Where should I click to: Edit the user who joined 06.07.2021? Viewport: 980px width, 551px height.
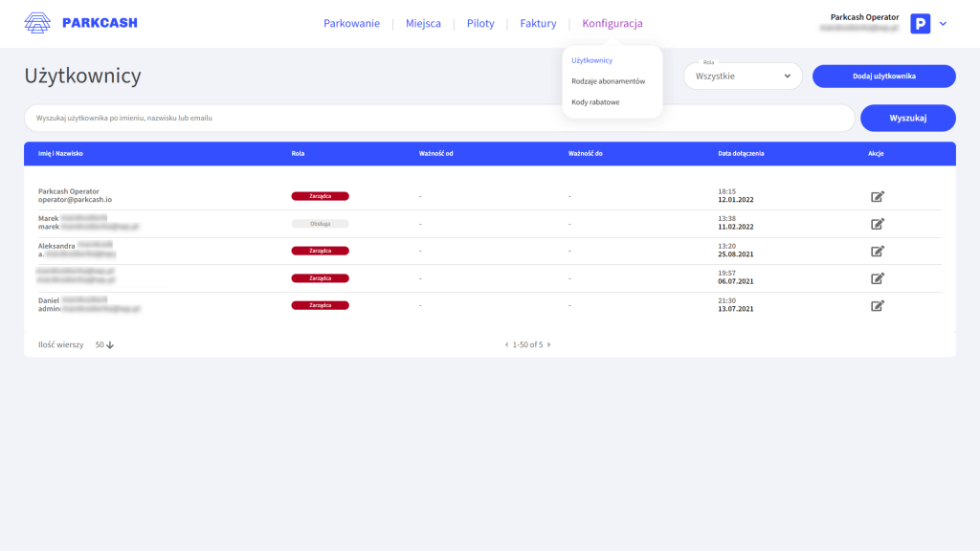click(x=877, y=278)
